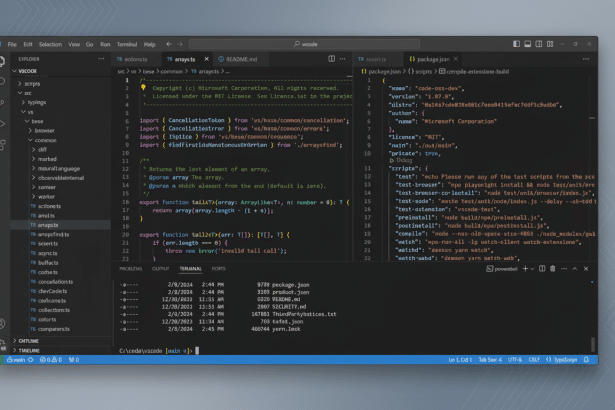Open the Selection menu

pos(50,44)
